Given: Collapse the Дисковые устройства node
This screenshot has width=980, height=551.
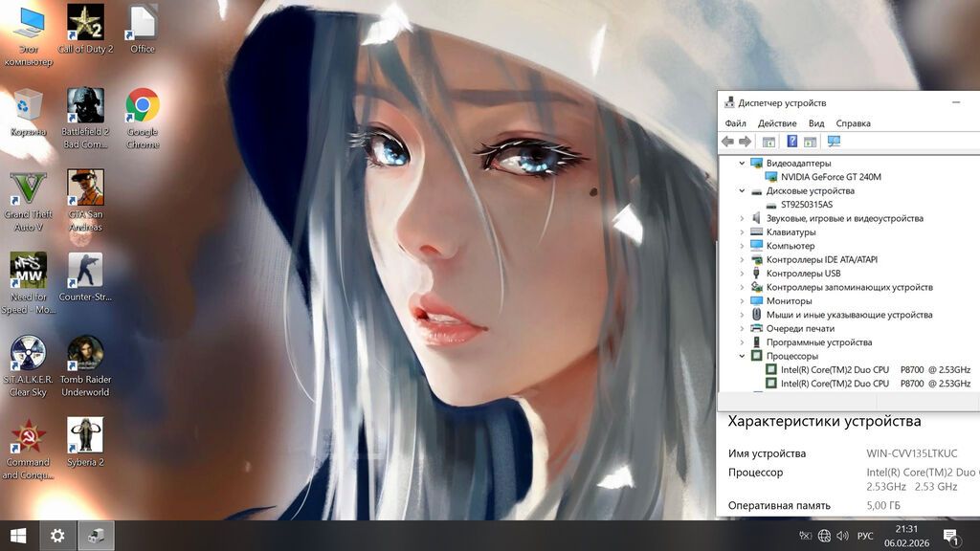Looking at the screenshot, I should [742, 190].
